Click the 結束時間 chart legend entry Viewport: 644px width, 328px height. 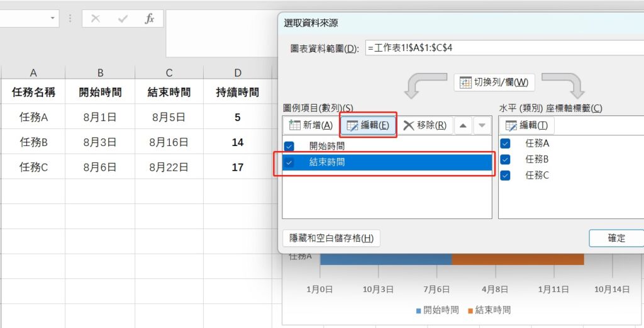(489, 310)
